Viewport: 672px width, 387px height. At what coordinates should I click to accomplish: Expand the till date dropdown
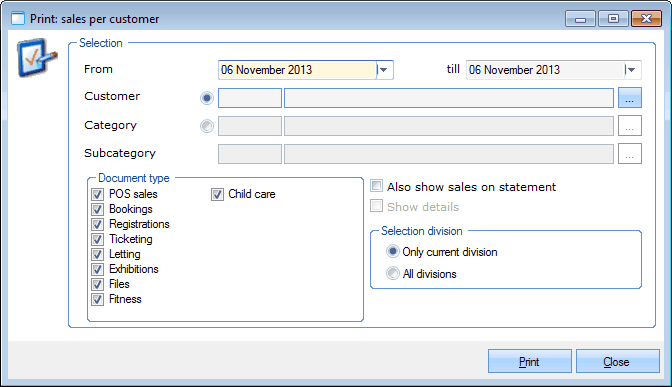(x=632, y=70)
